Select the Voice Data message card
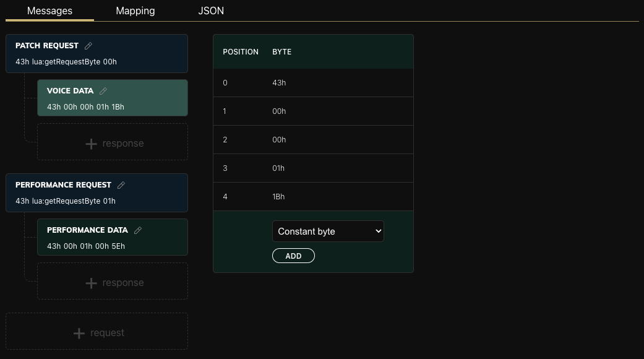 85,106
